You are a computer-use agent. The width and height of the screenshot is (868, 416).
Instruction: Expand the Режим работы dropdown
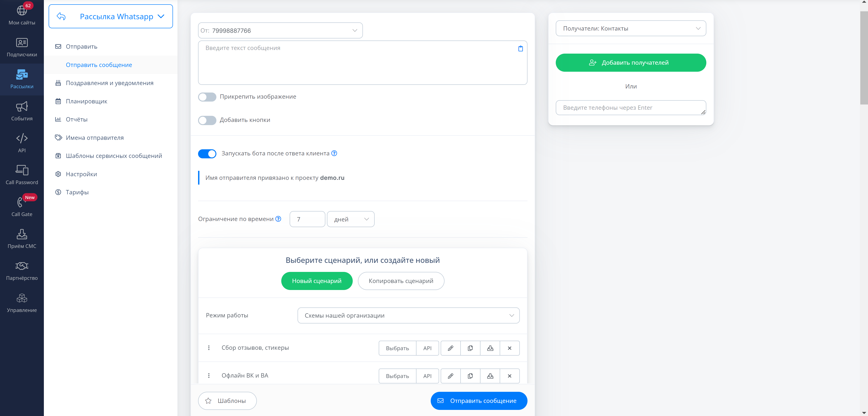(x=408, y=316)
